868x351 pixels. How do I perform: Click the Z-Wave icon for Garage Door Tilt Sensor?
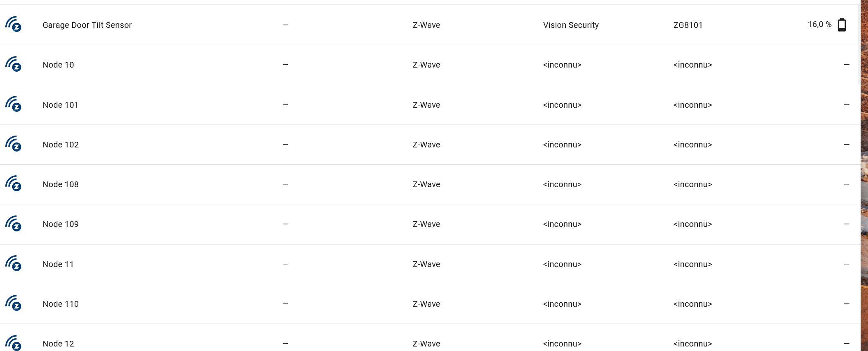(14, 24)
